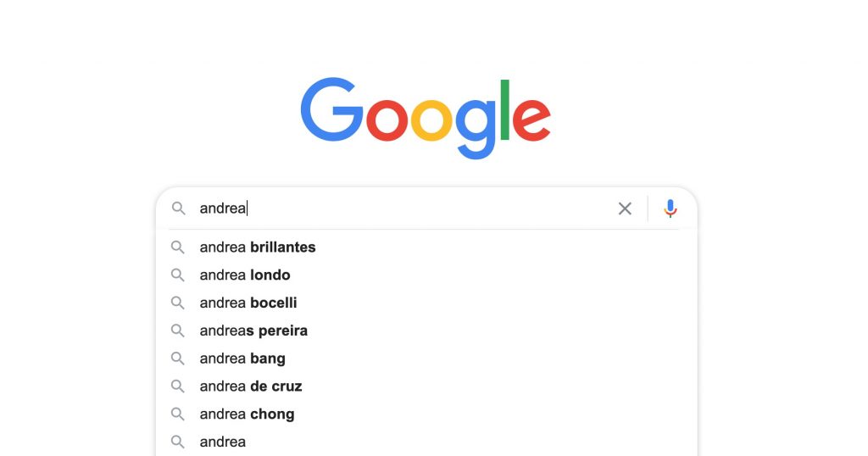Select the andrea bang suggestion
The height and width of the screenshot is (456, 868).
pyautogui.click(x=426, y=359)
